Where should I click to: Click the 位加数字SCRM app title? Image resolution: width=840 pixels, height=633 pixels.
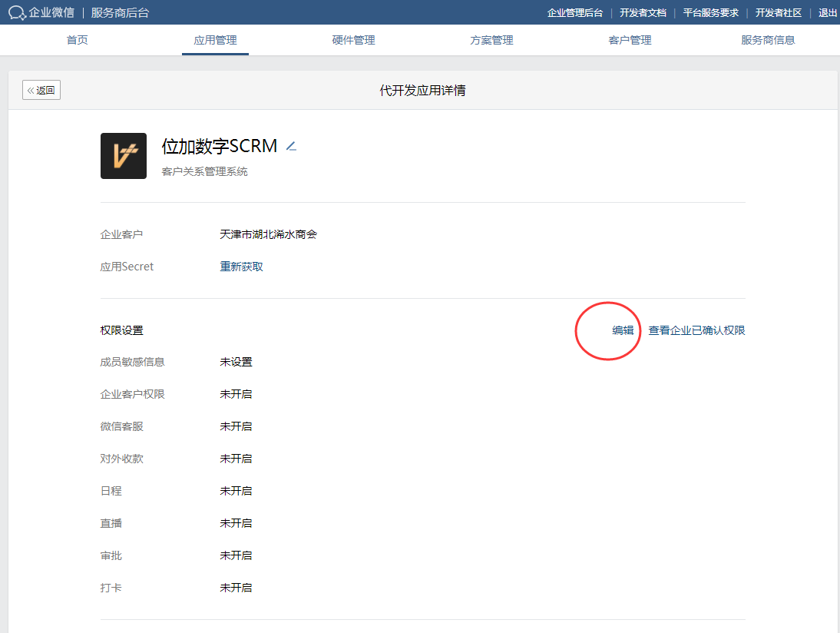coord(220,146)
